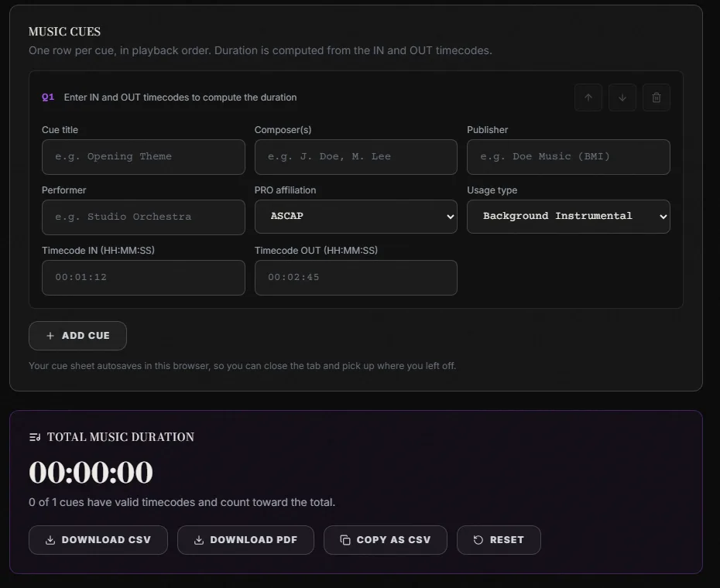Click the 'Enter IN and OUT timecodes' hint
720x588 pixels.
click(180, 97)
